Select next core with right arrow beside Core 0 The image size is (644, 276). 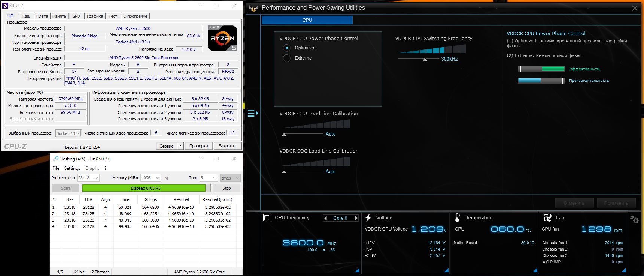click(356, 218)
